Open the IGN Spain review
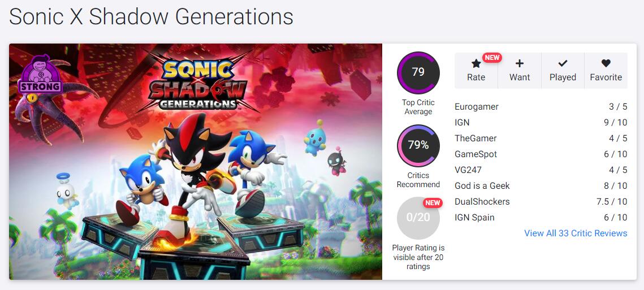This screenshot has height=290, width=644. [474, 218]
